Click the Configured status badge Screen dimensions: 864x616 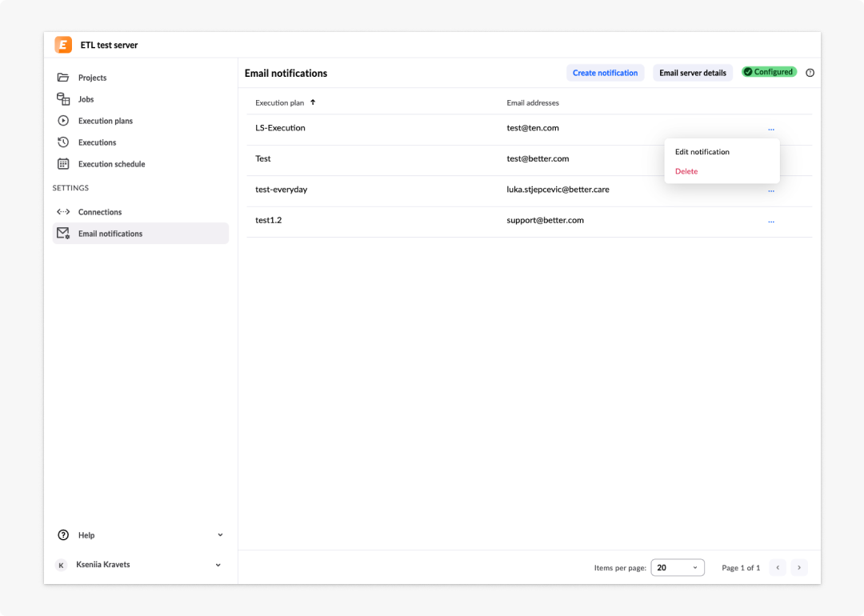coord(769,72)
